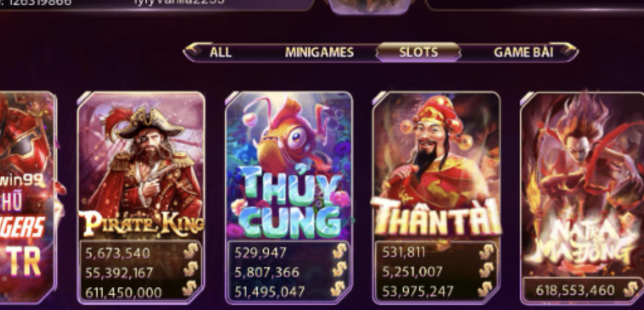This screenshot has height=310, width=644.
Task: Select the SLOTS tab
Action: point(418,52)
